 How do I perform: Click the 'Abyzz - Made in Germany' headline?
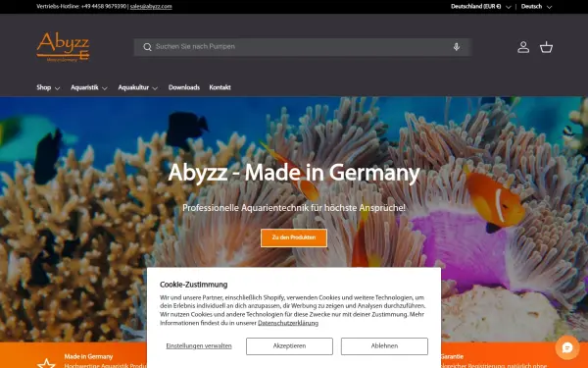coord(294,173)
